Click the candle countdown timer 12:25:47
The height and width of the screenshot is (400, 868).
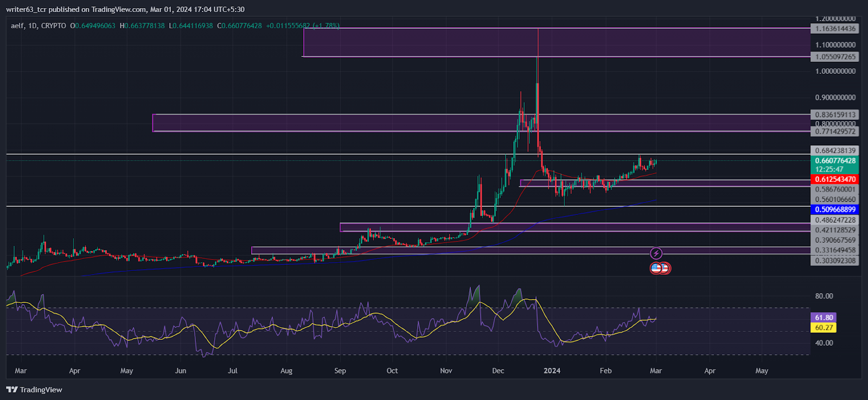[x=829, y=169]
